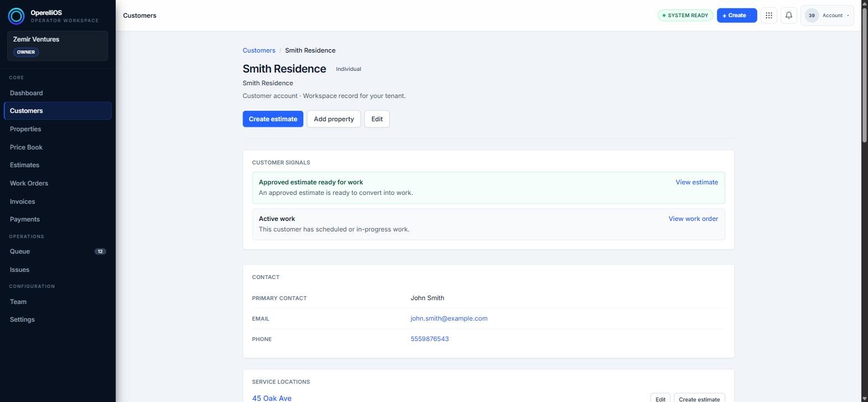Open Estimates in the sidebar
The height and width of the screenshot is (402, 868).
pos(58,165)
